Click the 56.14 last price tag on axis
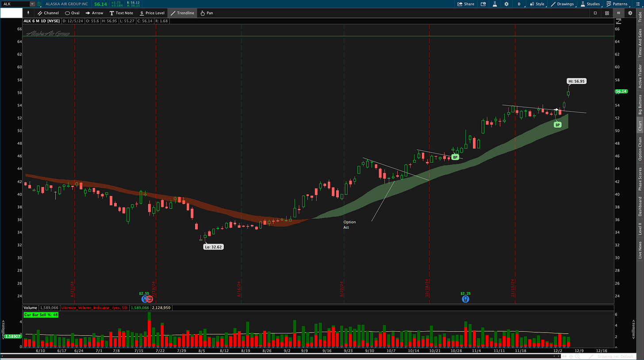Viewport: 644px width, 360px height. (621, 92)
